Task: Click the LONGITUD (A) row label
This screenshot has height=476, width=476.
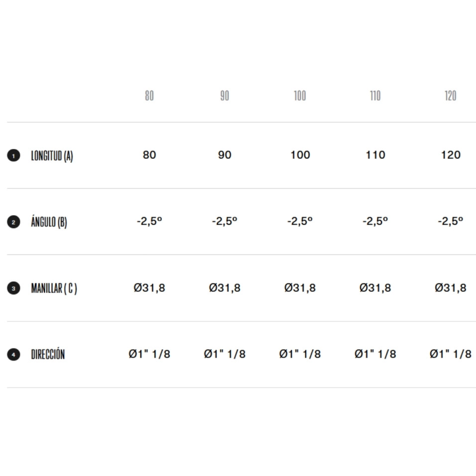Action: point(52,156)
